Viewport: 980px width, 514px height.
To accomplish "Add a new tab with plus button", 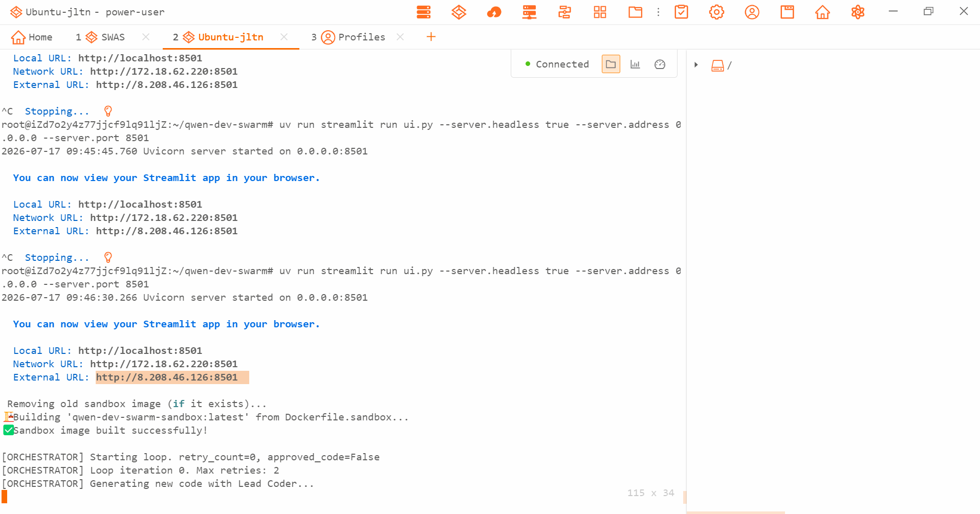I will click(431, 37).
